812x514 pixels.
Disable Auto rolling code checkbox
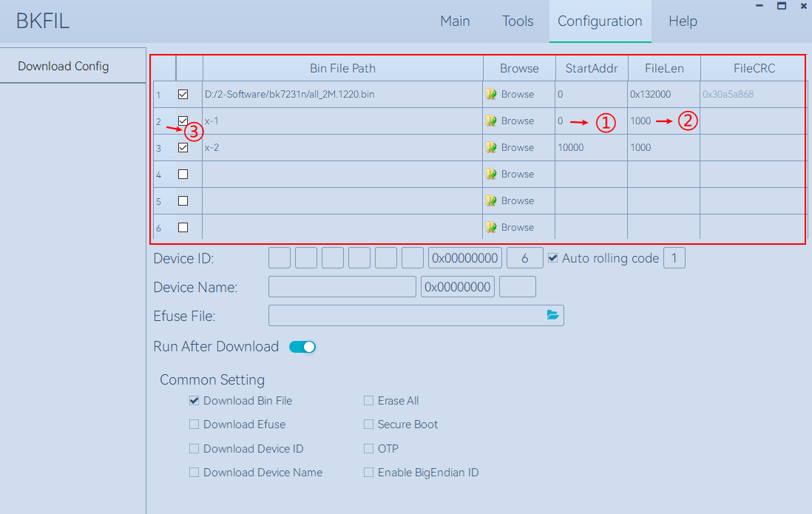click(x=552, y=258)
